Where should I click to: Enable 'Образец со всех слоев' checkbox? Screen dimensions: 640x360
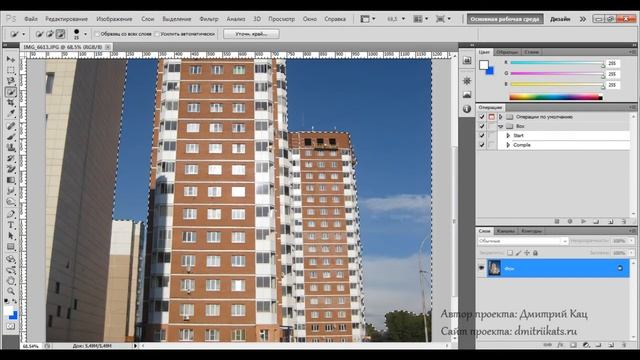(97, 34)
